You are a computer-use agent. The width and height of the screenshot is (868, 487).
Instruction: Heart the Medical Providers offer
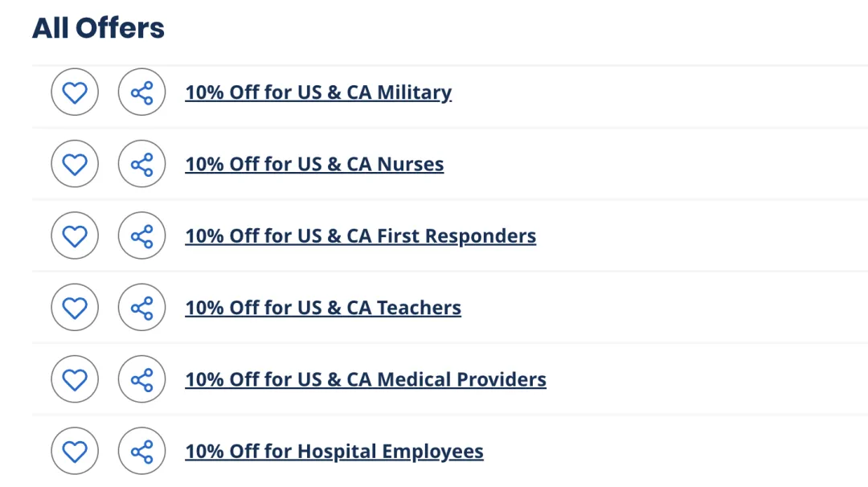(x=75, y=379)
